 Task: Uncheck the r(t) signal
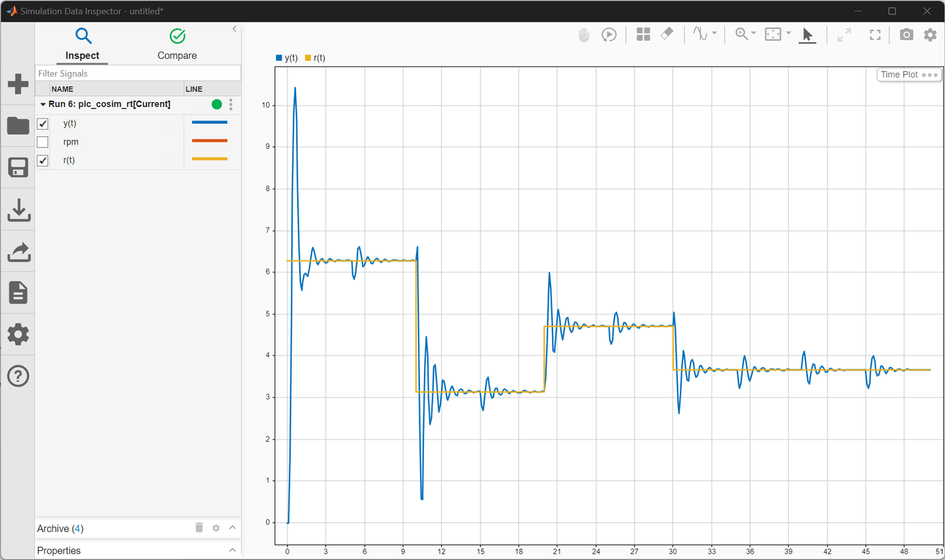[43, 160]
